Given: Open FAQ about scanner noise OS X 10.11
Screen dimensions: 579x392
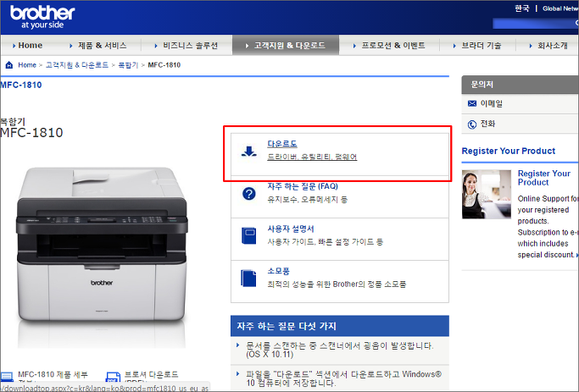Looking at the screenshot, I should coord(339,350).
